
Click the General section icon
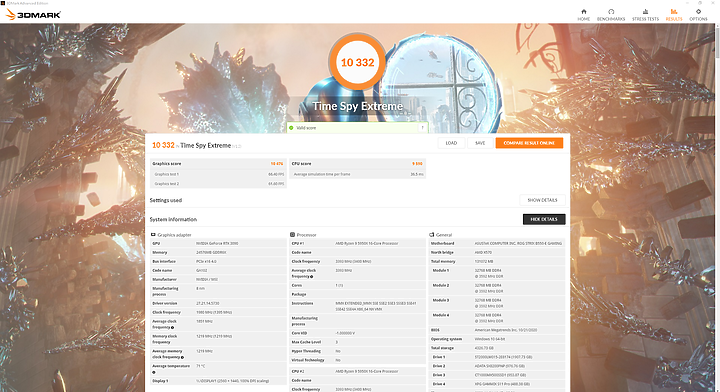(432, 235)
